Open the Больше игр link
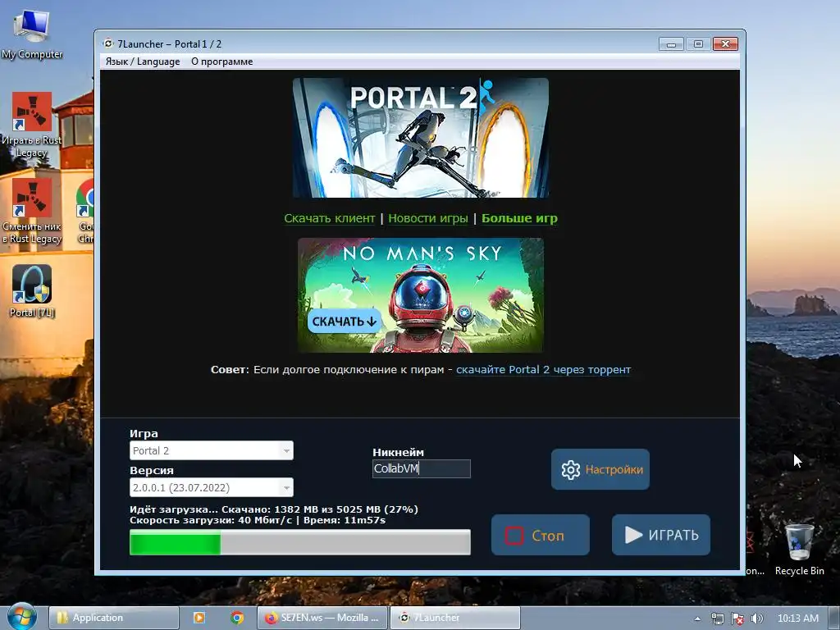Image resolution: width=840 pixels, height=630 pixels. (x=519, y=218)
